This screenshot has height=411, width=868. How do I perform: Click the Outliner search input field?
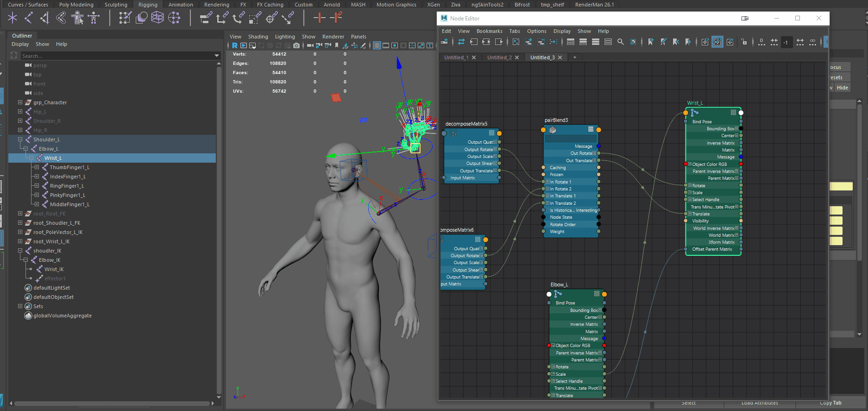tap(117, 56)
